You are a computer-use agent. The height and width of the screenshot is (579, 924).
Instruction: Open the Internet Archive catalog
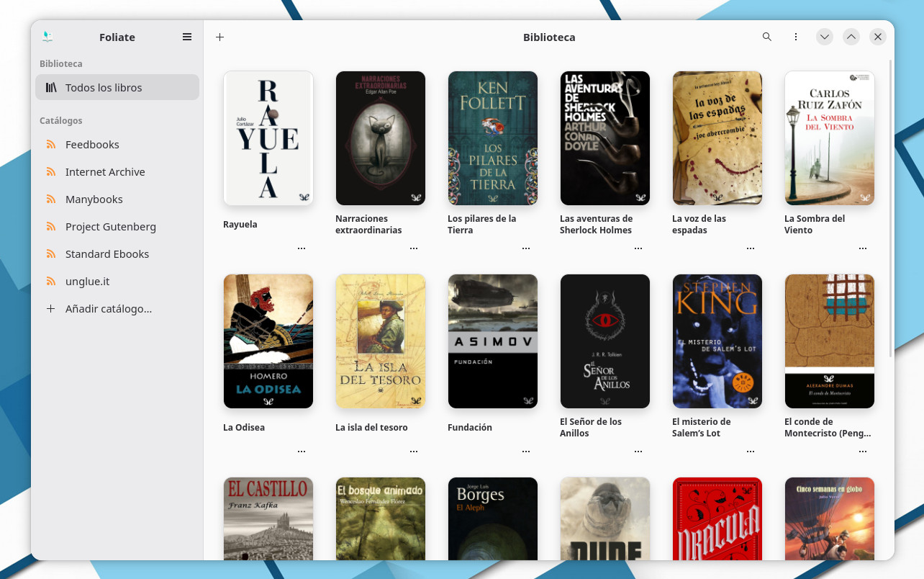coord(117,171)
